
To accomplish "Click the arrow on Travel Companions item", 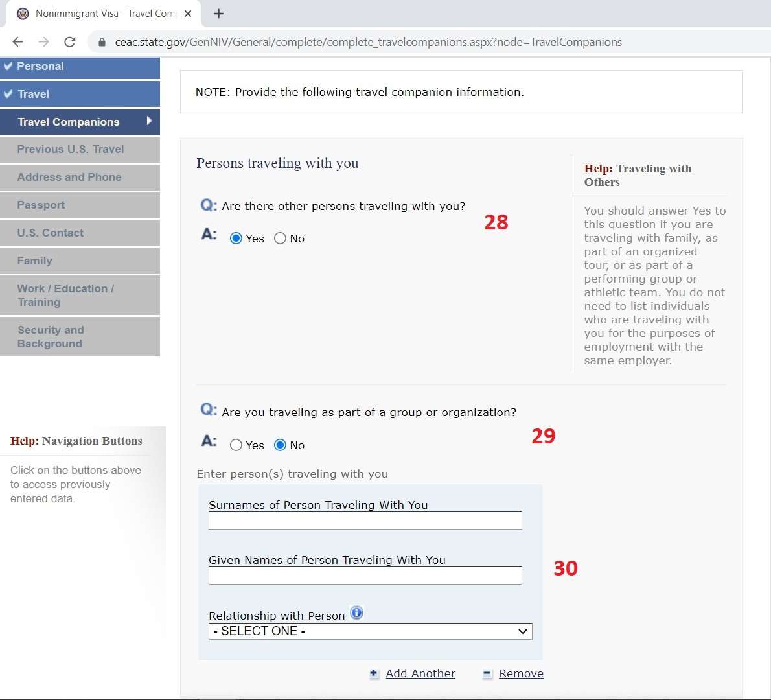I will click(149, 121).
